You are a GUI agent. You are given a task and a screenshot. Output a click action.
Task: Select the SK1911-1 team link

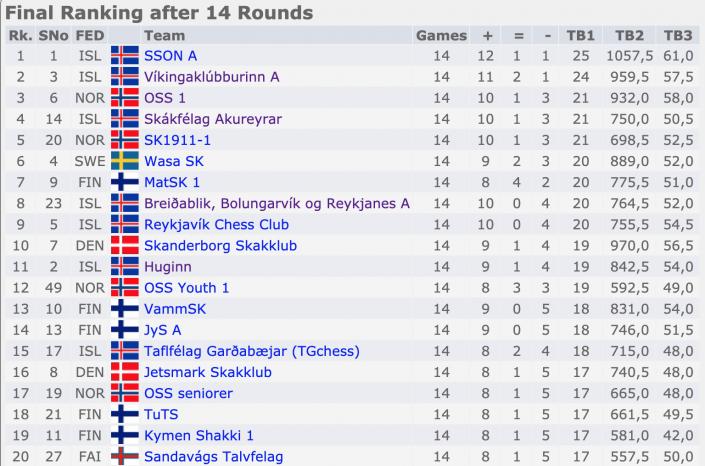coord(177,140)
